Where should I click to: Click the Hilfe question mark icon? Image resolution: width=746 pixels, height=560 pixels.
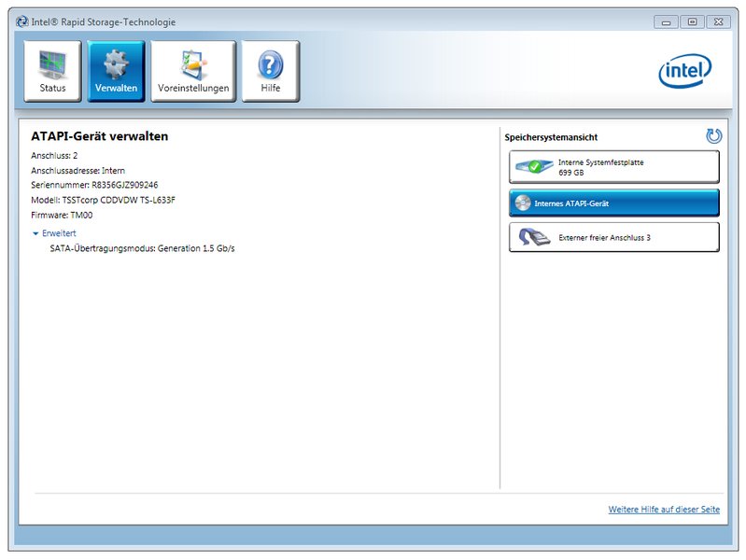pyautogui.click(x=271, y=64)
